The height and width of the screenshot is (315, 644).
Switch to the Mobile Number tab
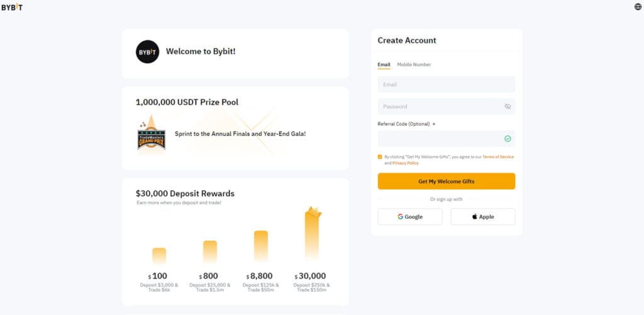tap(414, 65)
